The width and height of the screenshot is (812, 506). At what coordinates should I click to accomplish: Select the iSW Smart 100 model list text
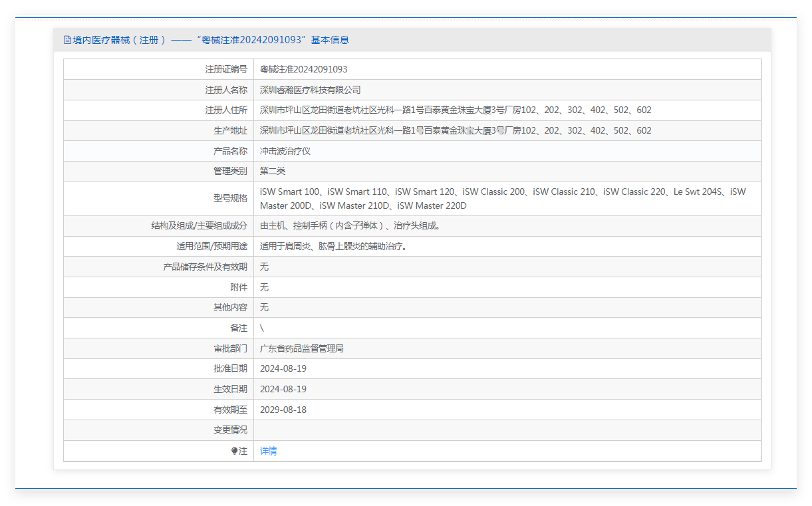[x=503, y=199]
